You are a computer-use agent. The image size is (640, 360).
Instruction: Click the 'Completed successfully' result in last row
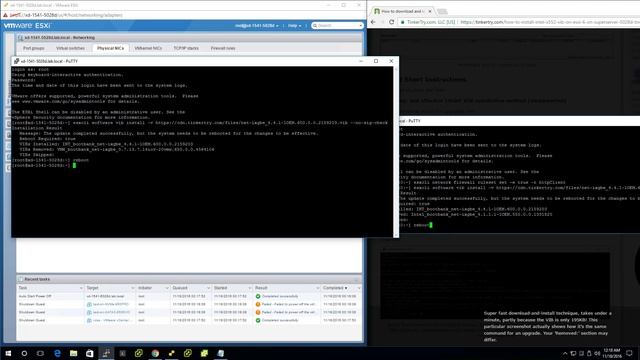[x=280, y=320]
